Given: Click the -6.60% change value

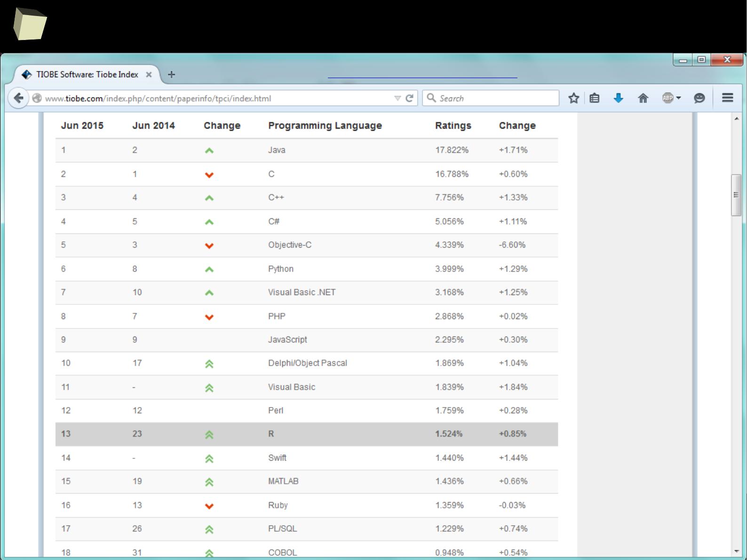Looking at the screenshot, I should (512, 245).
